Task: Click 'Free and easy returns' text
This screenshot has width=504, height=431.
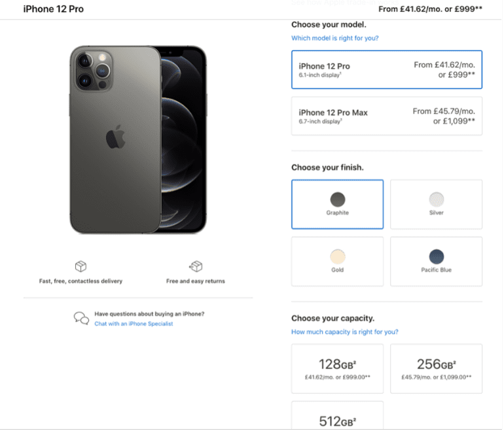Action: [196, 281]
